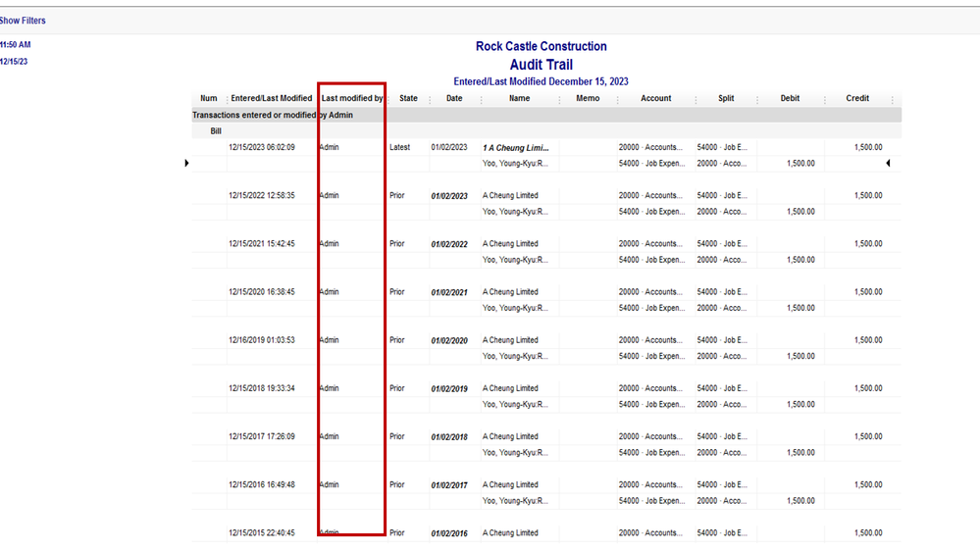
Task: Click the bold date 01/02/2023 in Prior row
Action: (448, 196)
